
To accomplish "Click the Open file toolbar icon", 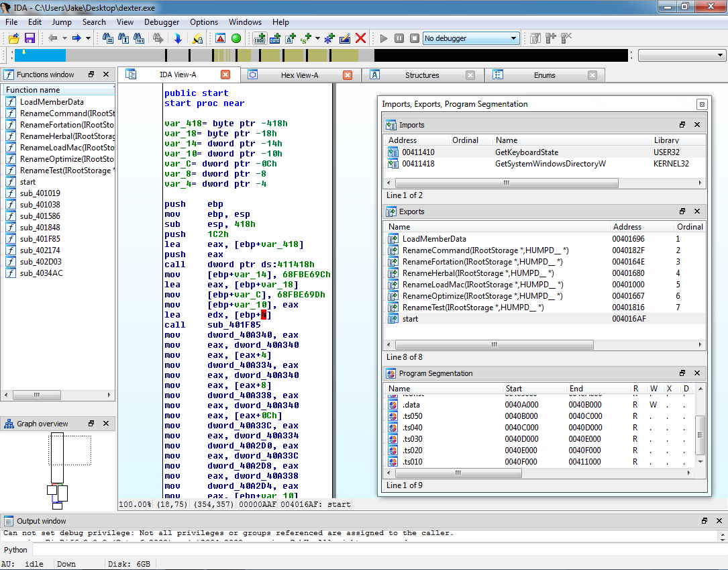I will (13, 38).
